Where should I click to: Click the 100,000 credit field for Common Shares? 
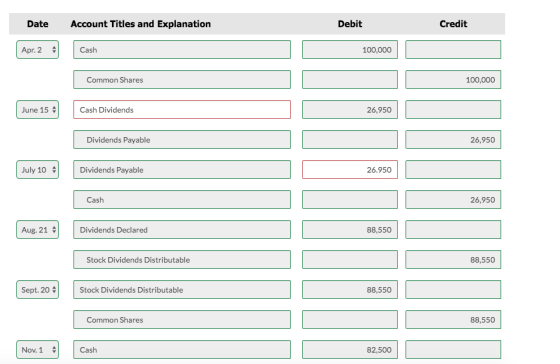(453, 80)
